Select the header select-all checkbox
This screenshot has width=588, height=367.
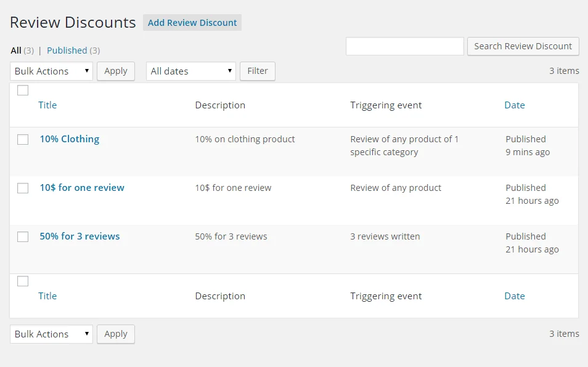[23, 90]
